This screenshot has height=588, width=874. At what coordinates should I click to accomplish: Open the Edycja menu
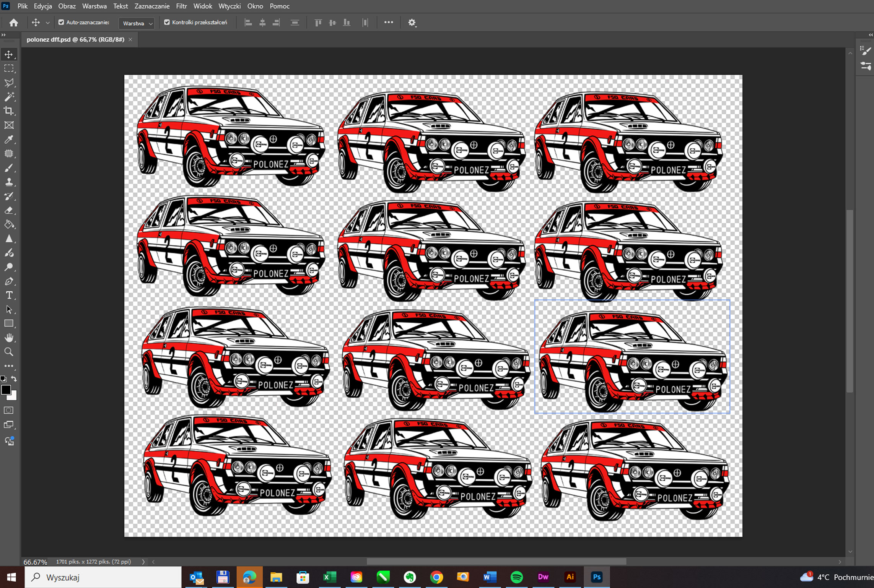tap(43, 6)
